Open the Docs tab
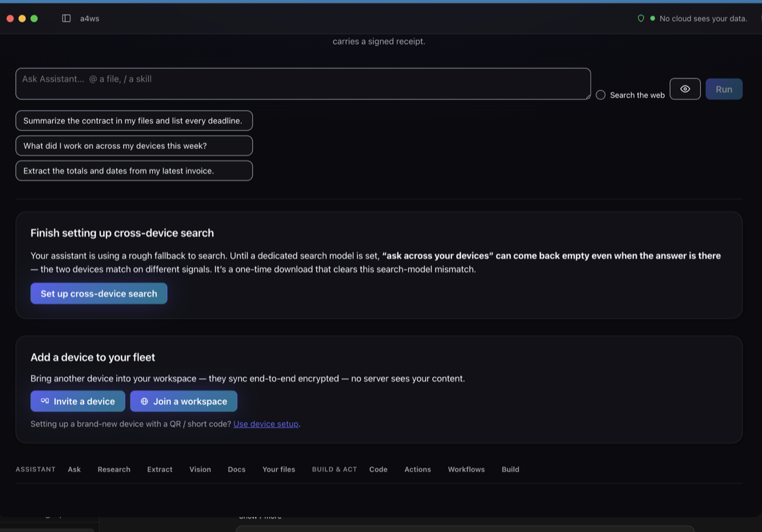The width and height of the screenshot is (762, 532). point(236,469)
